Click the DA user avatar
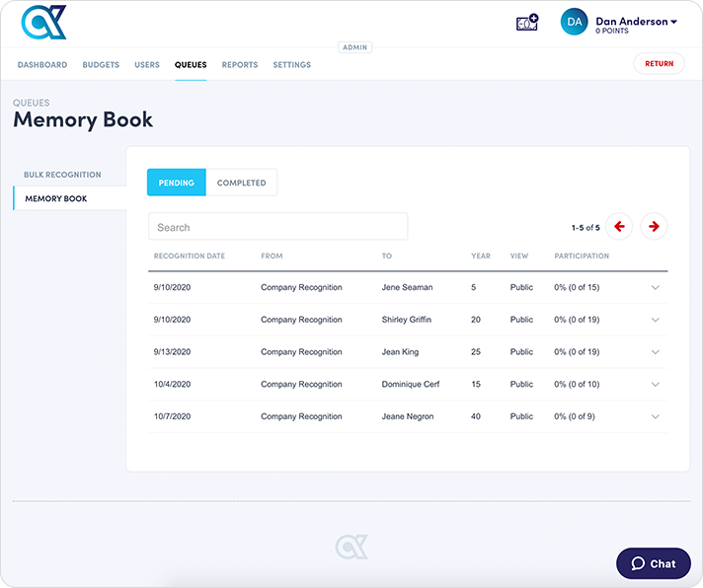 point(575,22)
